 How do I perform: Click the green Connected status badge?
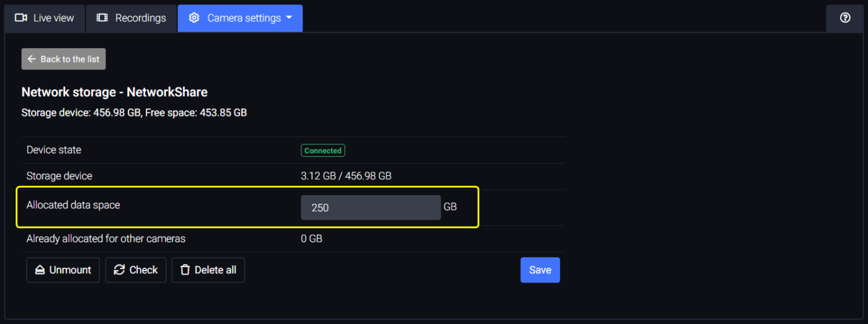(323, 151)
